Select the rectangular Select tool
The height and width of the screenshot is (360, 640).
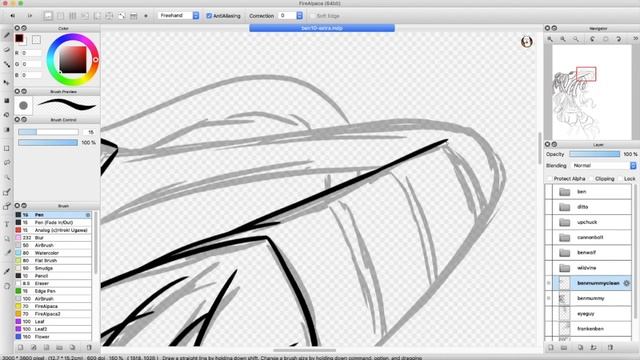[x=7, y=148]
